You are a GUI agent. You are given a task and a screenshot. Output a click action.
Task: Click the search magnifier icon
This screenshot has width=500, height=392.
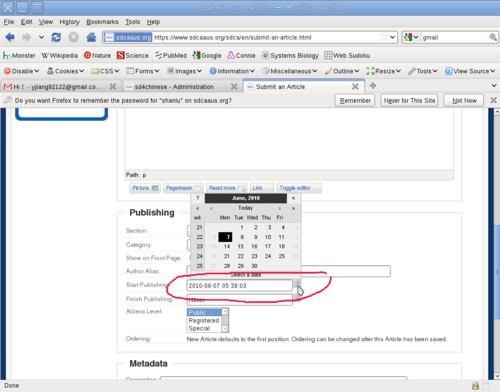click(493, 37)
